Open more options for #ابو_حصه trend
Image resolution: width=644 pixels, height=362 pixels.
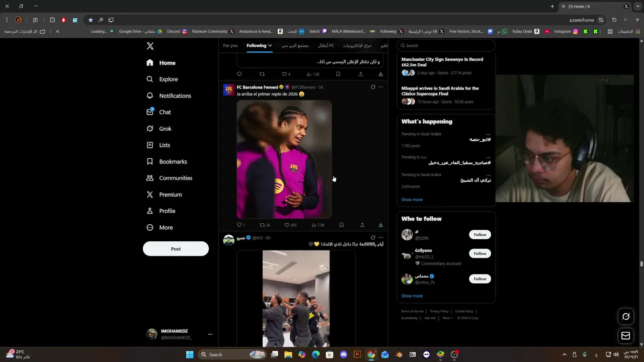point(488,134)
